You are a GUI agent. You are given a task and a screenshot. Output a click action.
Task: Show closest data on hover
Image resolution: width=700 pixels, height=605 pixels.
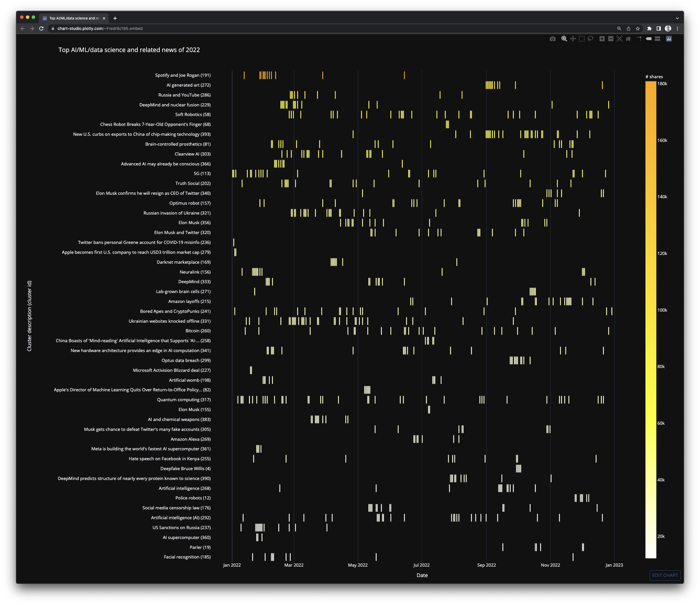(x=649, y=39)
